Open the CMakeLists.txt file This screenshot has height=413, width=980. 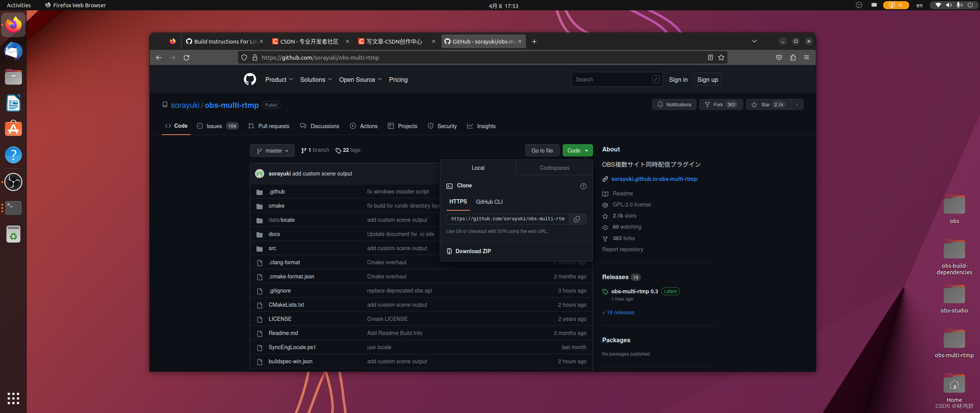tap(286, 305)
